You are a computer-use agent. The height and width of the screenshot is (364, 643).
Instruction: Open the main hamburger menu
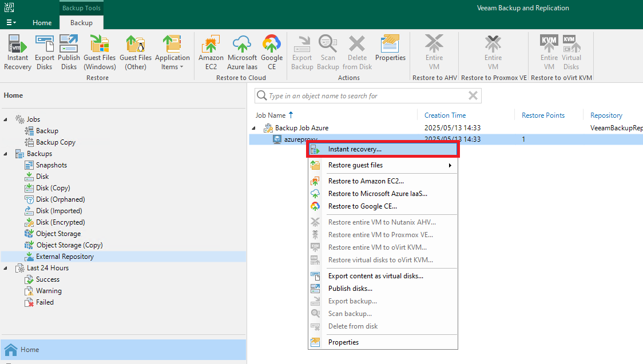[x=11, y=22]
